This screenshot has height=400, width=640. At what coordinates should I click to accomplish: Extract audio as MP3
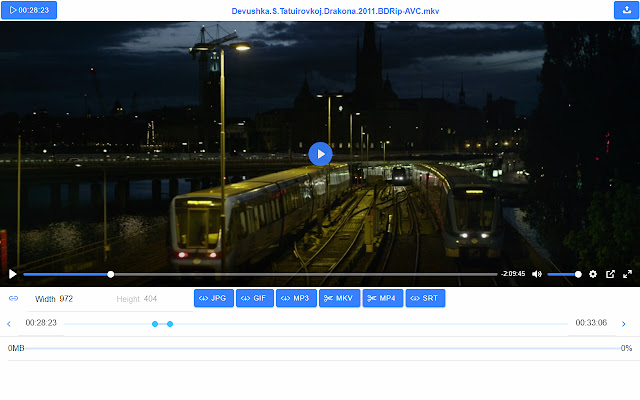pyautogui.click(x=296, y=298)
